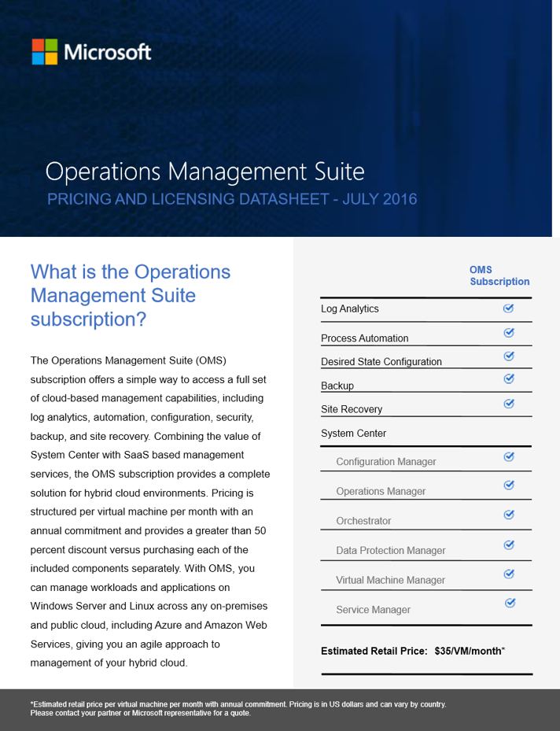Click the Virtual Machine Manager checkmark
Screen dimensions: 560x731
click(509, 574)
